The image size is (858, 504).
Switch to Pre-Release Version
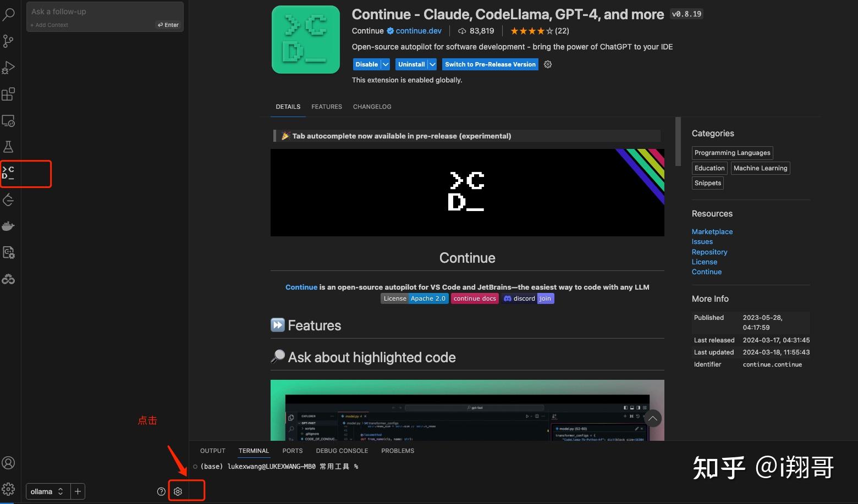[490, 64]
